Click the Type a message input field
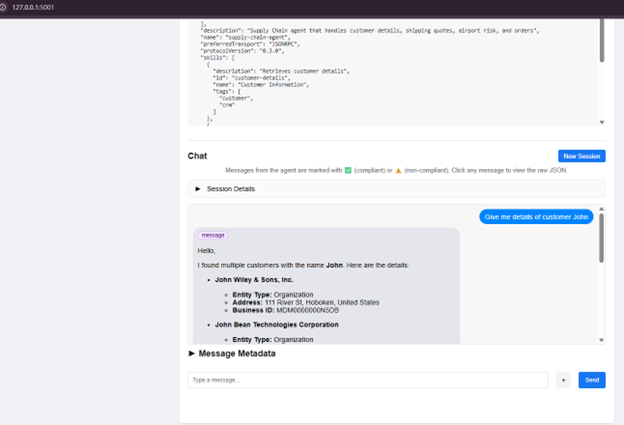 click(x=368, y=380)
